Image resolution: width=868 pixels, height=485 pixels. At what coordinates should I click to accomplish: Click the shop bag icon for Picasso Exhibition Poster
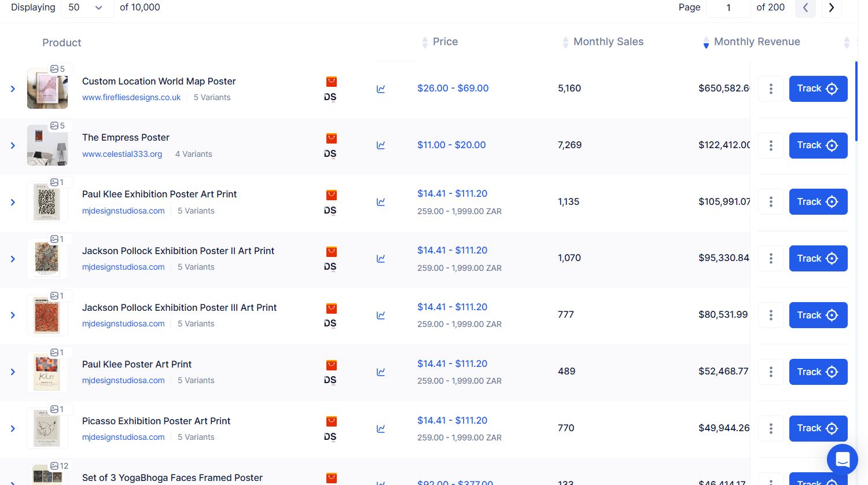332,421
